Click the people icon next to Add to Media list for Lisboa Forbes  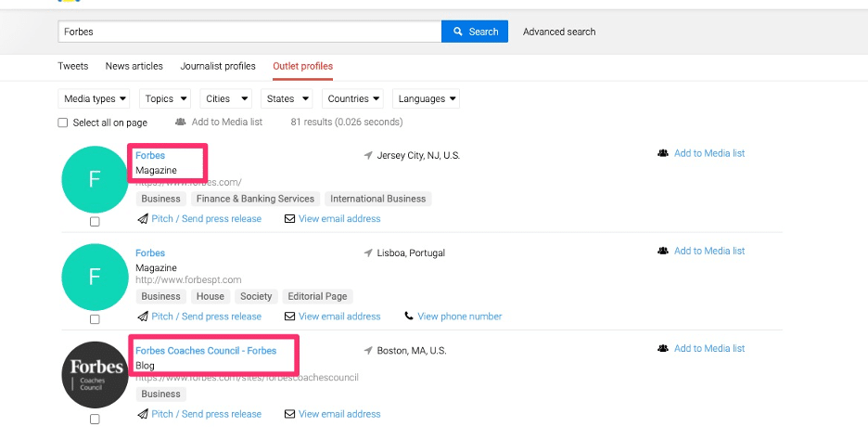pyautogui.click(x=663, y=251)
